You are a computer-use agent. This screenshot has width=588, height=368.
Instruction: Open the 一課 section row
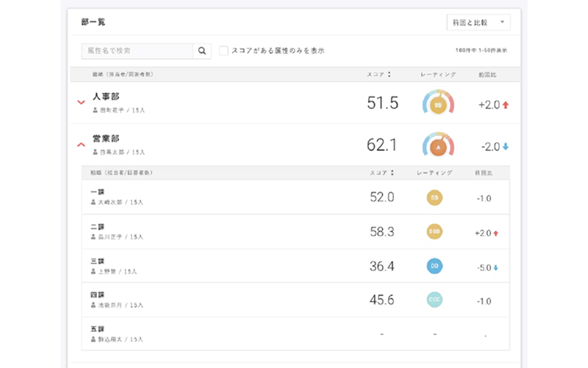click(x=295, y=197)
